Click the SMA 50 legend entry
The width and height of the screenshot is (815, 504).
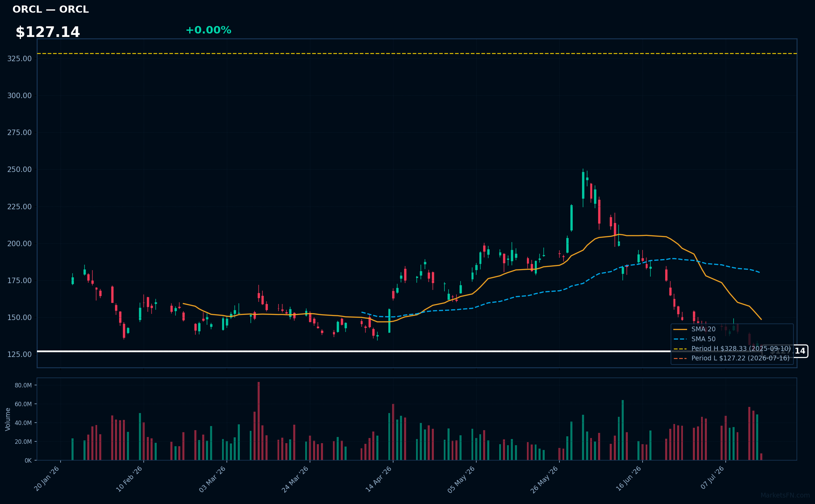[x=695, y=339]
